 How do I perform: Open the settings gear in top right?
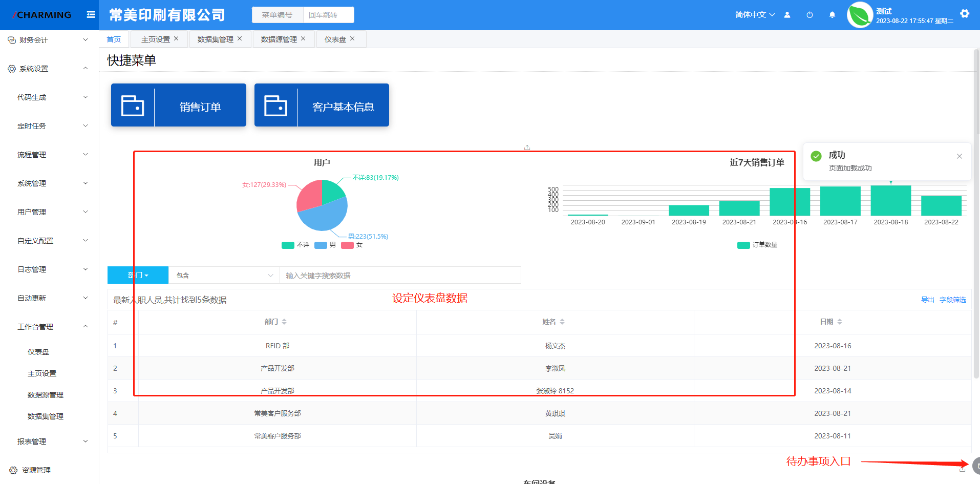tap(965, 14)
